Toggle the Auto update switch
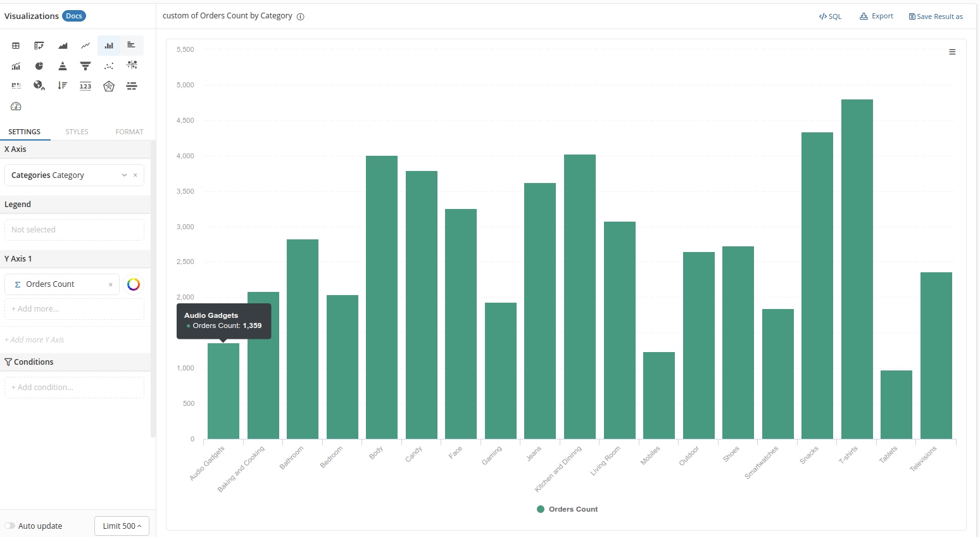The height and width of the screenshot is (537, 980). coord(10,526)
